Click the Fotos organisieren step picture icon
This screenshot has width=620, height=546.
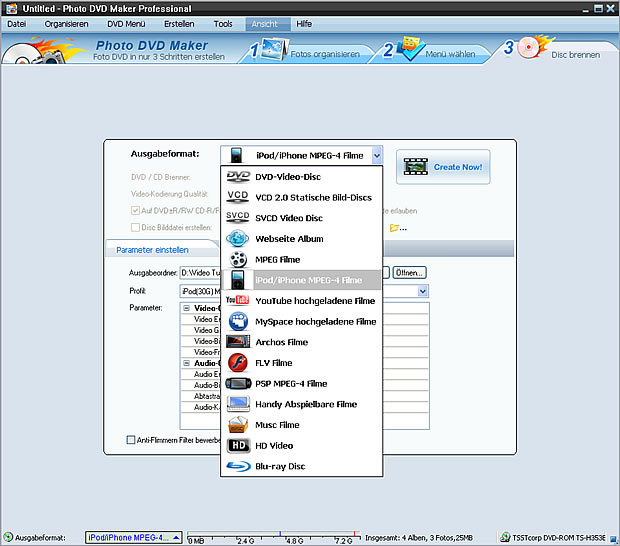[x=274, y=49]
